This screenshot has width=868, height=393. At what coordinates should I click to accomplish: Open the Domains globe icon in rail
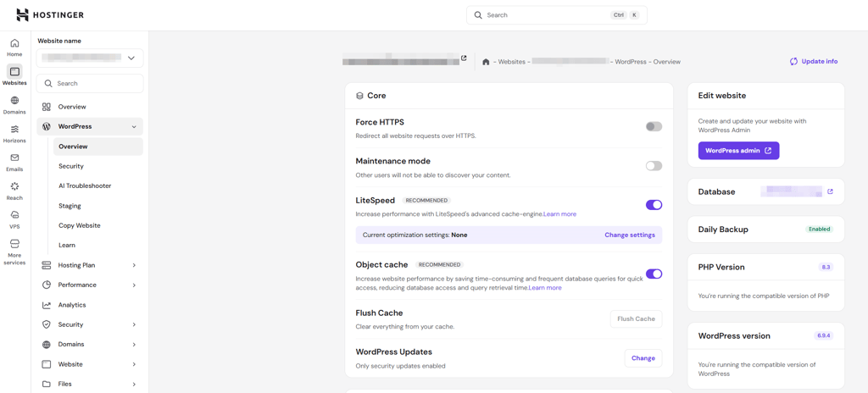[x=15, y=101]
